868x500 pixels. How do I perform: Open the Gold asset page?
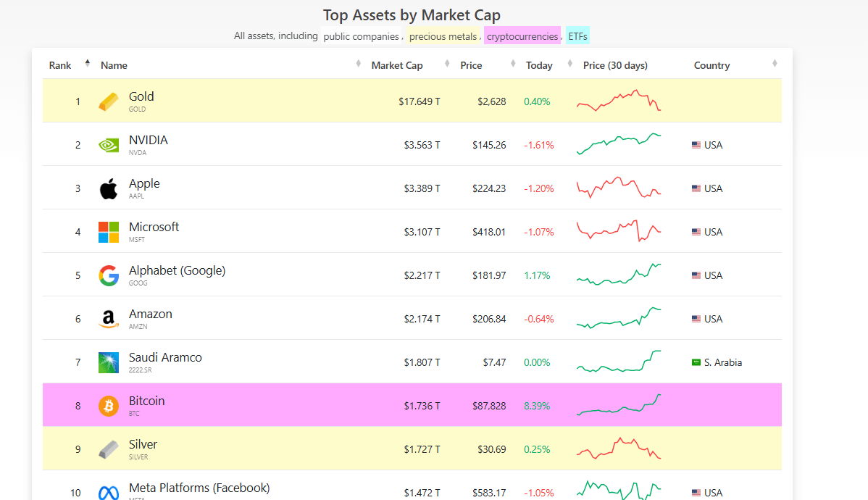click(x=141, y=96)
